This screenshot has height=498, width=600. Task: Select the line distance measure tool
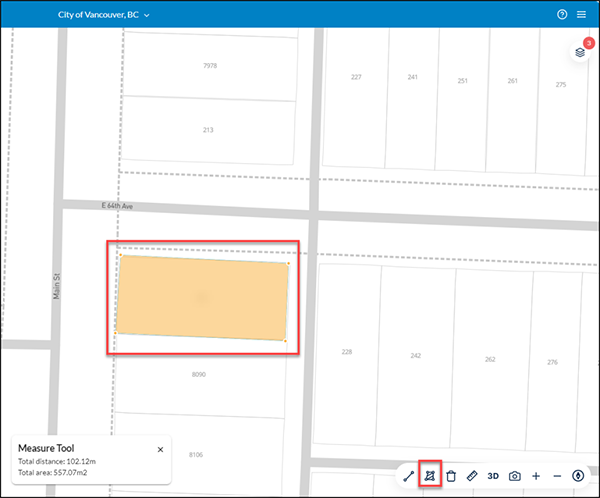point(409,476)
